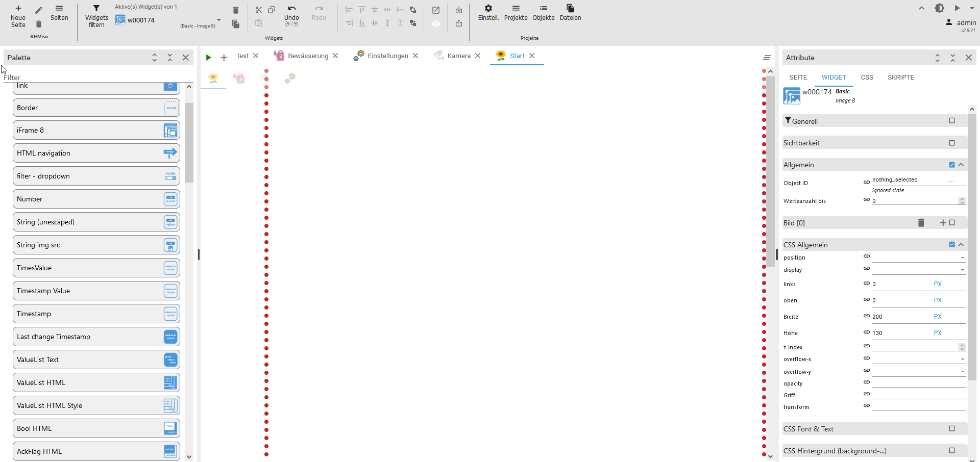Click the Widgets filtern funnel icon
Viewport: 980px width, 462px height.
tap(96, 9)
